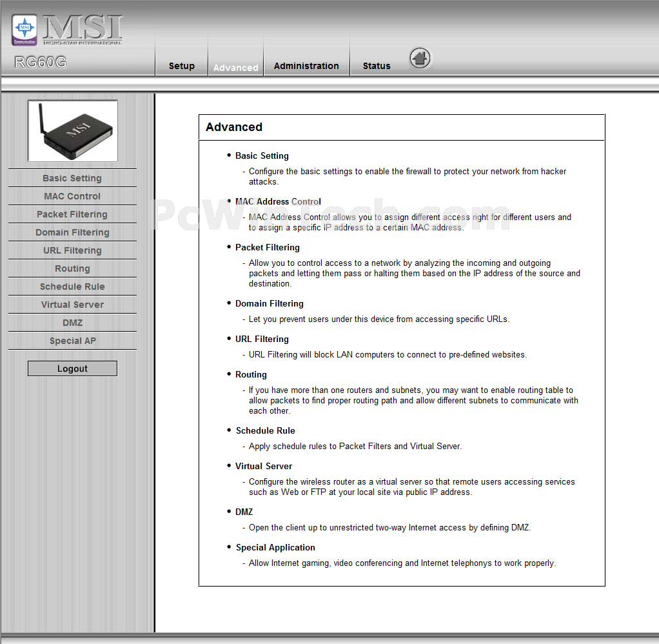Click the MSI Micro-Star International wordmark

point(83,30)
